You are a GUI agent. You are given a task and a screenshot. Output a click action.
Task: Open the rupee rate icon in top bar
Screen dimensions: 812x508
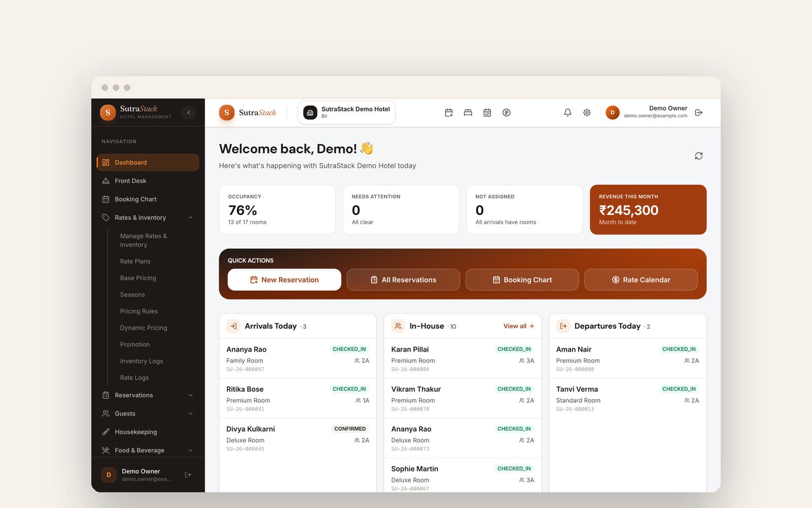506,113
